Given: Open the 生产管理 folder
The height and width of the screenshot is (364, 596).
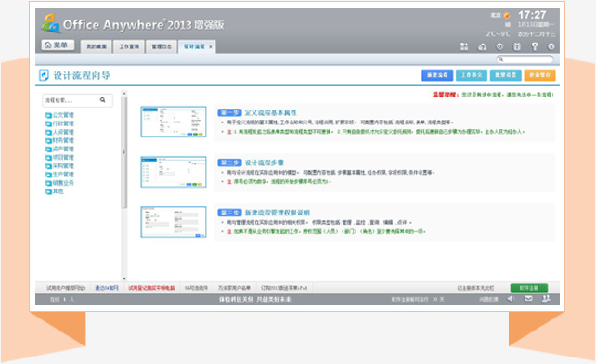Looking at the screenshot, I should click(63, 175).
